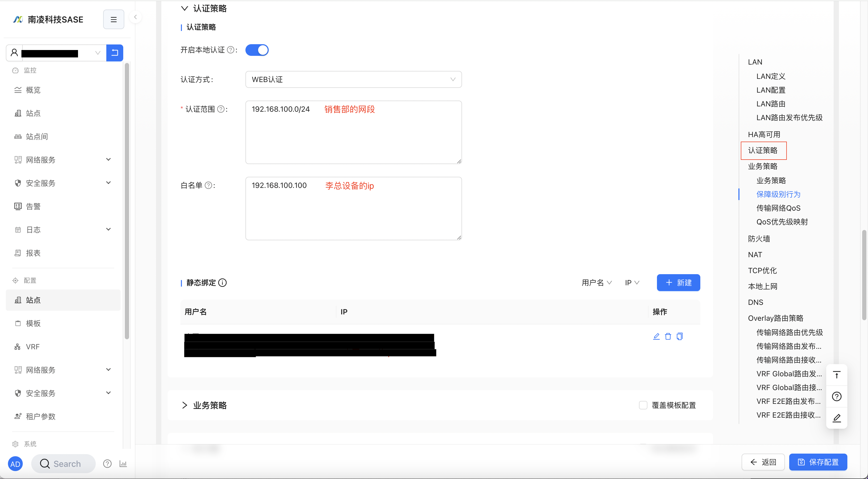Jump to 传输网络QoS in the anchor navigation
The image size is (868, 479).
point(778,208)
